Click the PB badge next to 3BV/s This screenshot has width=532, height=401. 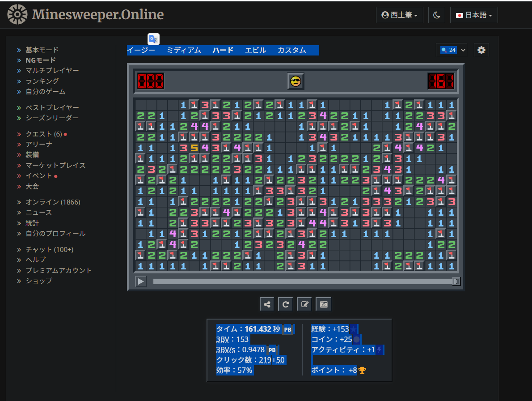tap(272, 350)
